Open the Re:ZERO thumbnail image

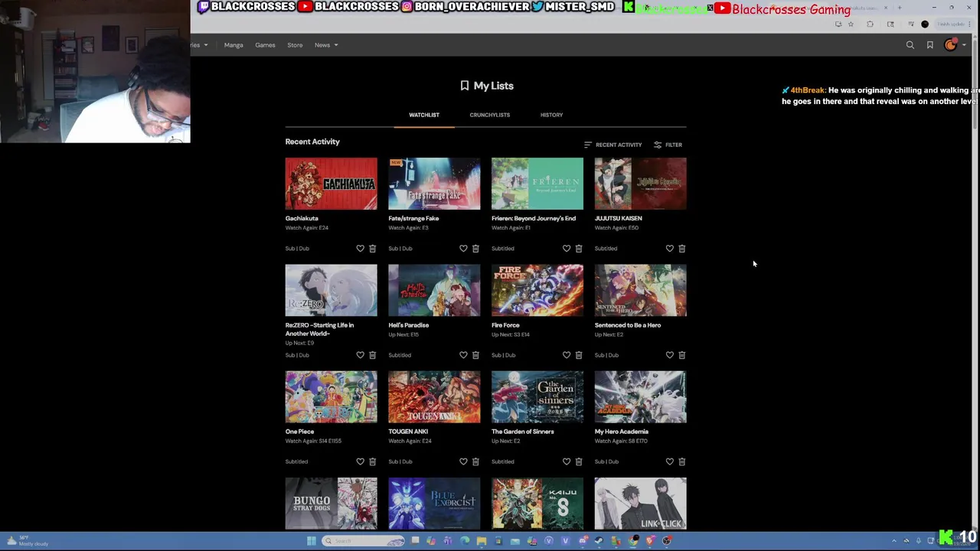332,290
